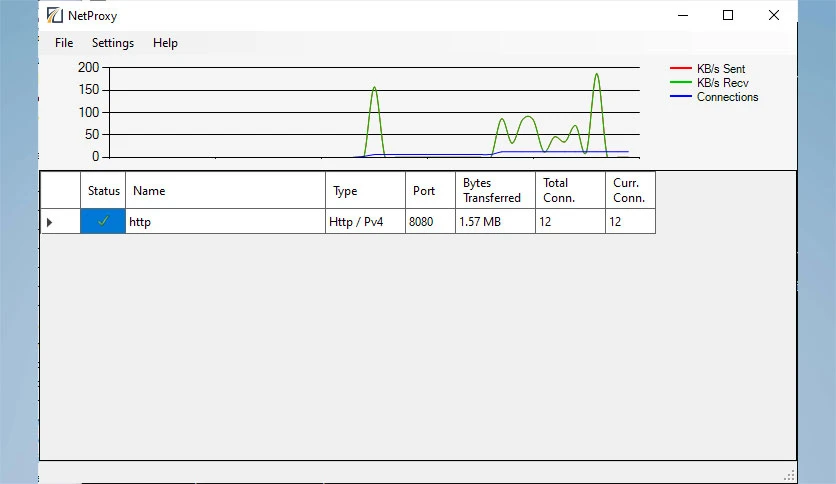Viewport: 836px width, 484px height.
Task: Click the NetProxy title bar icon
Action: (x=54, y=15)
